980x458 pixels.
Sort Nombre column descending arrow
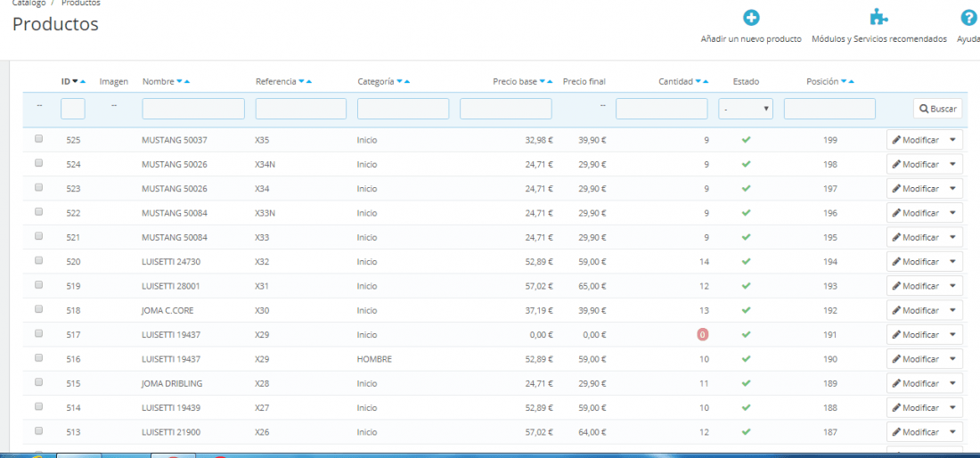point(179,81)
